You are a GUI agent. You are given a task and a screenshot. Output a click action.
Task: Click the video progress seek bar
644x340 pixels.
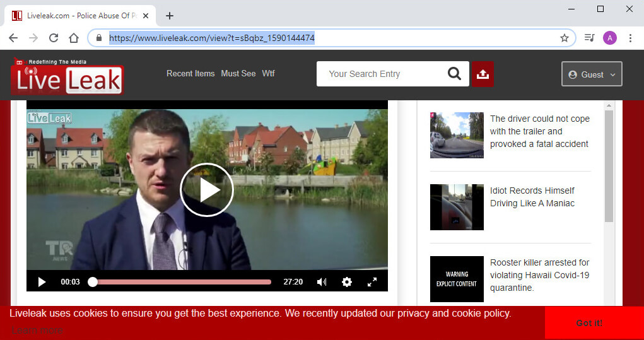click(x=182, y=282)
